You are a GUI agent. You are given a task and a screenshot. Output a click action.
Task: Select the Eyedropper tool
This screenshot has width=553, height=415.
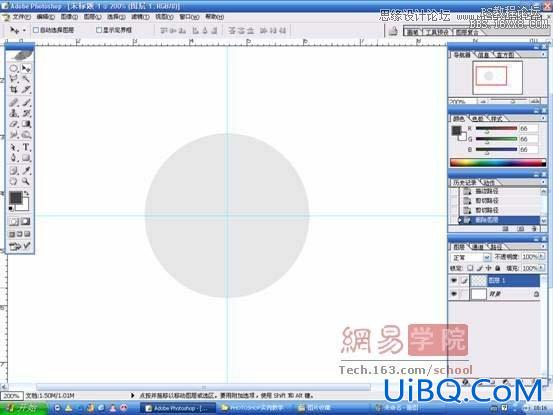(26, 171)
